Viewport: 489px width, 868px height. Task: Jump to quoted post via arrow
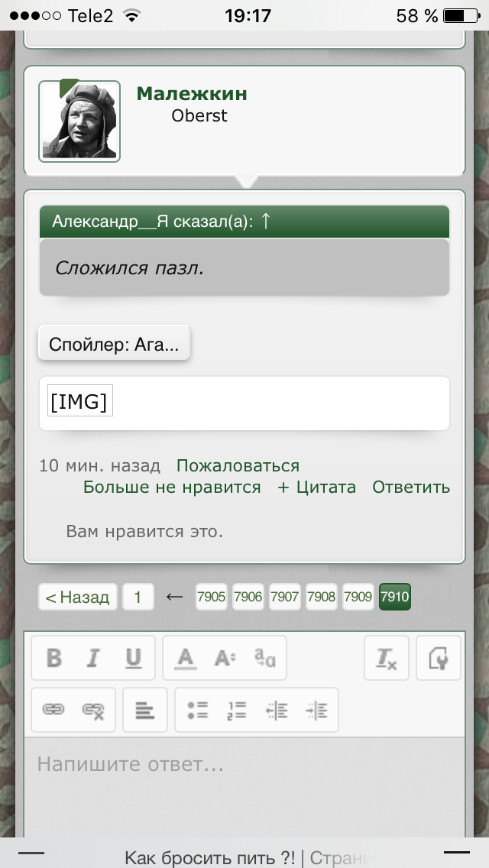point(265,222)
